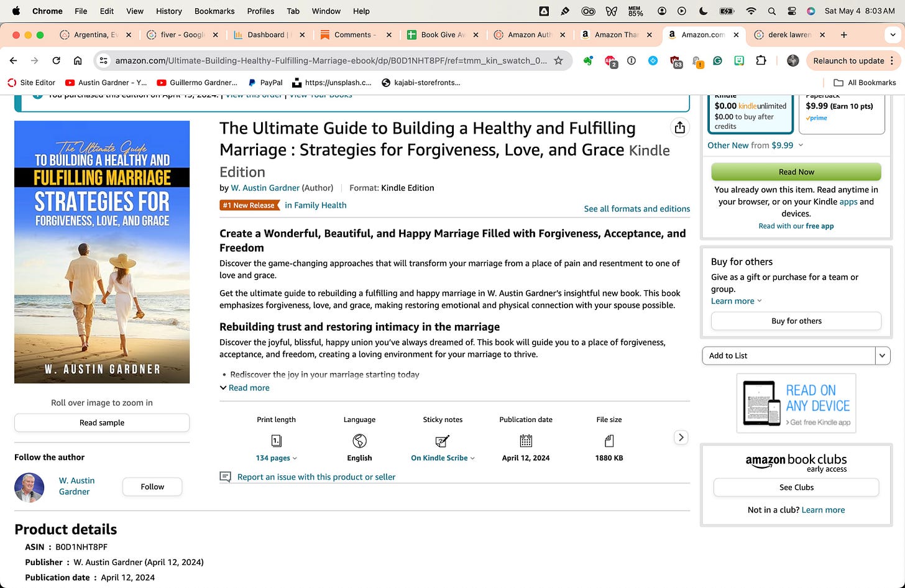The height and width of the screenshot is (588, 905).
Task: Open the in Family Health category link
Action: click(316, 205)
